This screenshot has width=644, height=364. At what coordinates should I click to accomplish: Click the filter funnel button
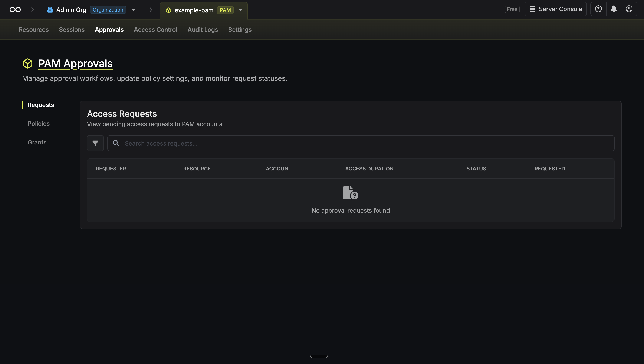95,143
